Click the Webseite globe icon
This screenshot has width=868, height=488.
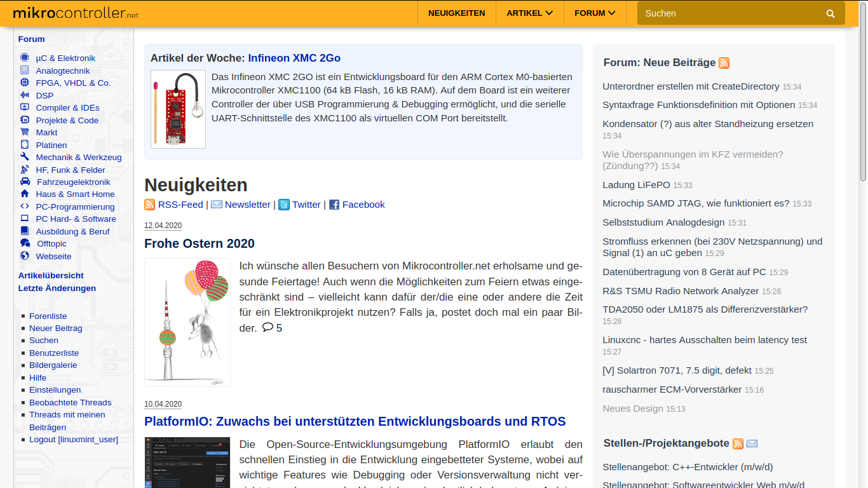coord(25,256)
